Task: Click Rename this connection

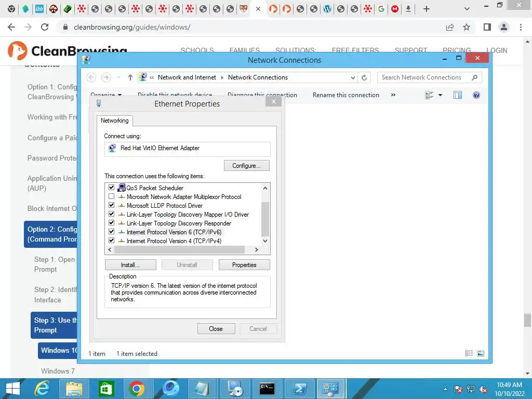Action: (x=345, y=95)
